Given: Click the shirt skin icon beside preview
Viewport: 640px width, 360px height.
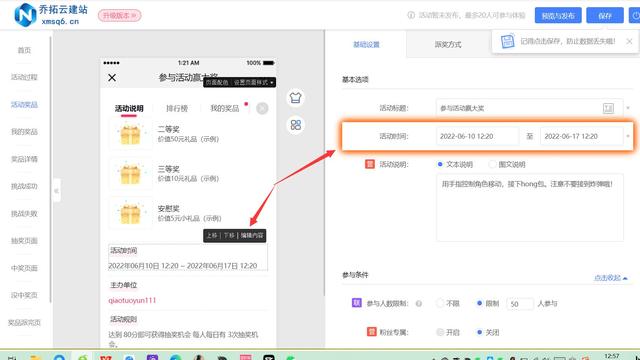Looking at the screenshot, I should tap(296, 98).
